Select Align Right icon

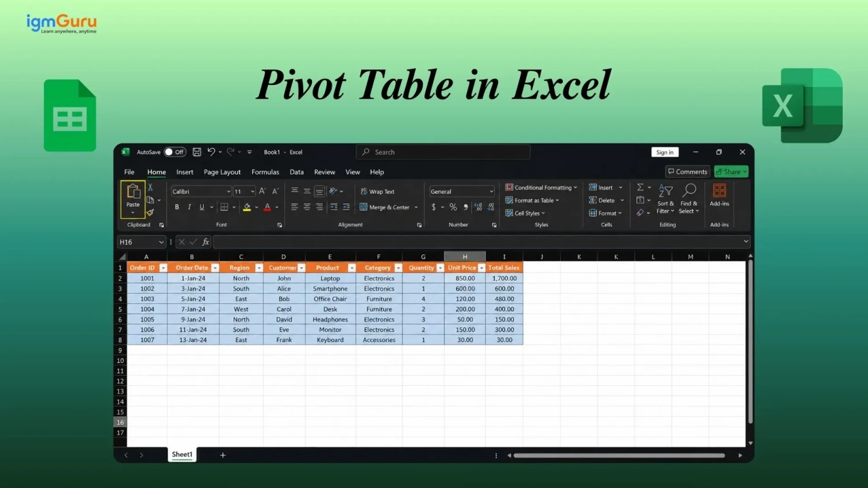(x=319, y=207)
